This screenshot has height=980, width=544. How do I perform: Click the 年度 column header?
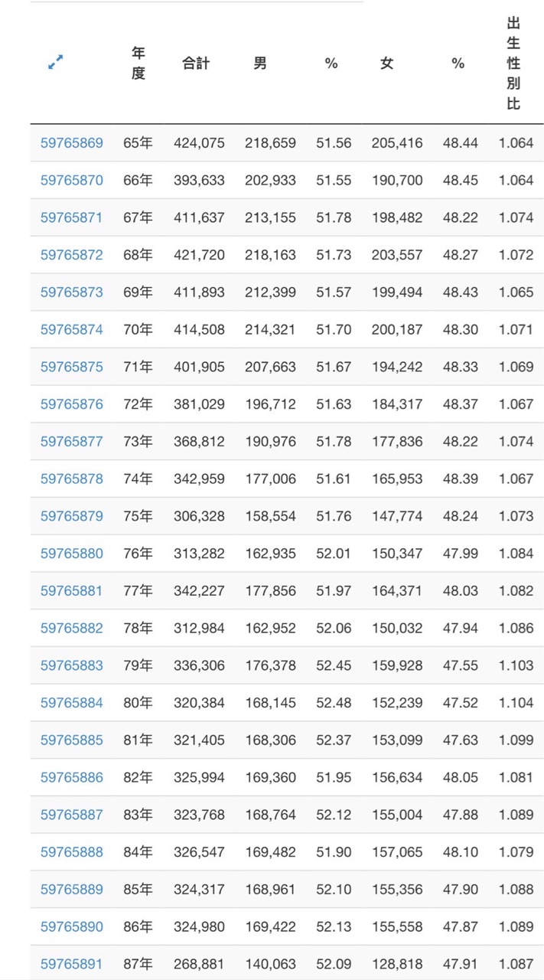[138, 64]
